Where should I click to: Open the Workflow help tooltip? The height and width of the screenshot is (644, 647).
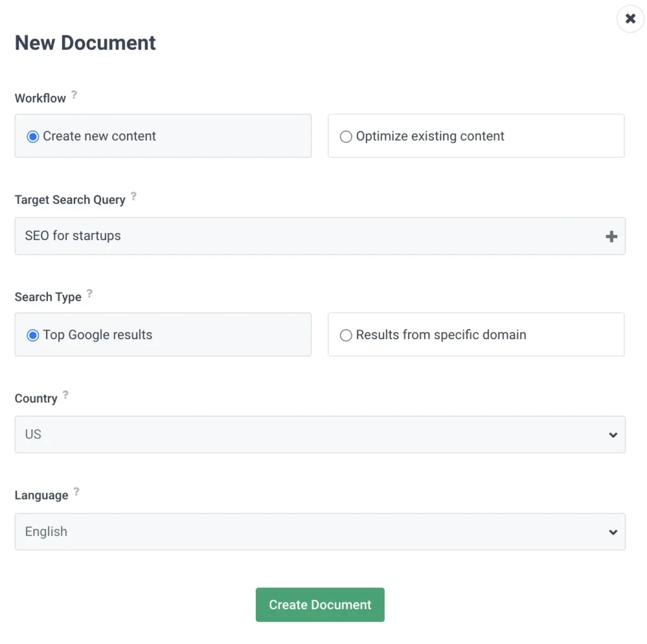click(75, 93)
